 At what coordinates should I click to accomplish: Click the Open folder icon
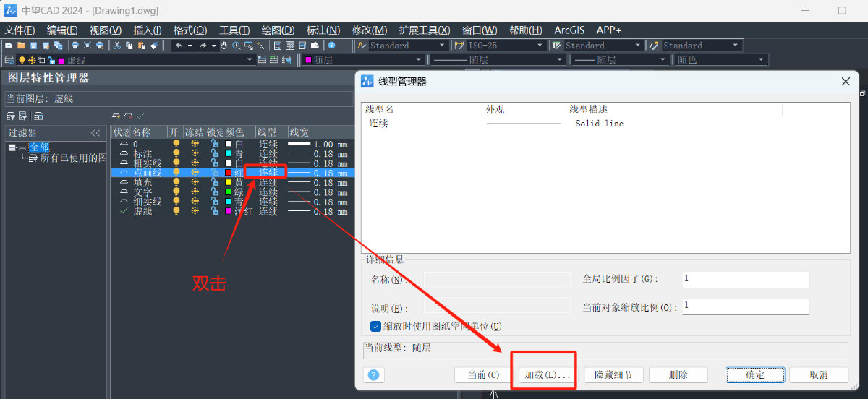(21, 46)
